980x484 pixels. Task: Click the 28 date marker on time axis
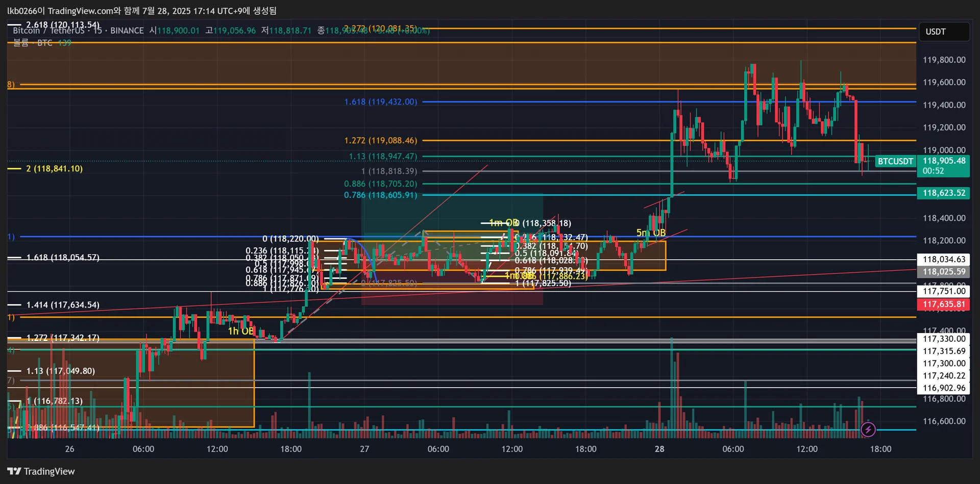click(659, 449)
